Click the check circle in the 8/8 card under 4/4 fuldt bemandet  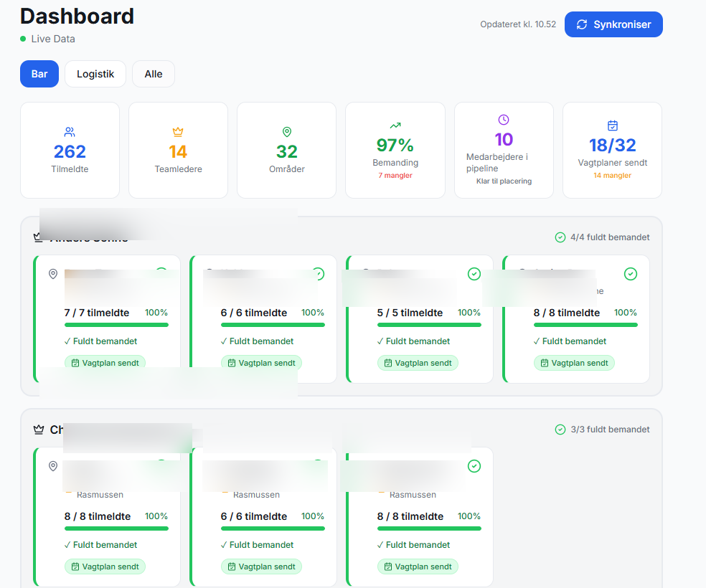tap(631, 274)
